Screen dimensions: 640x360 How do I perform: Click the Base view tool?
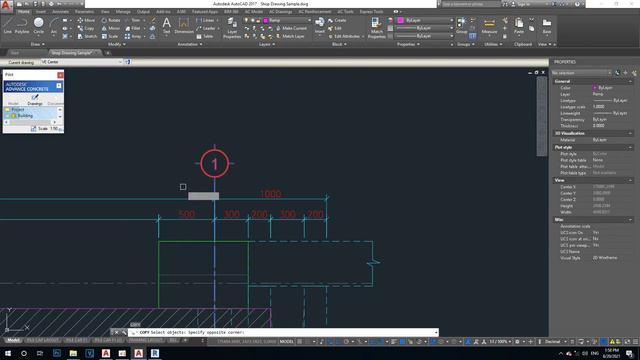[x=547, y=26]
